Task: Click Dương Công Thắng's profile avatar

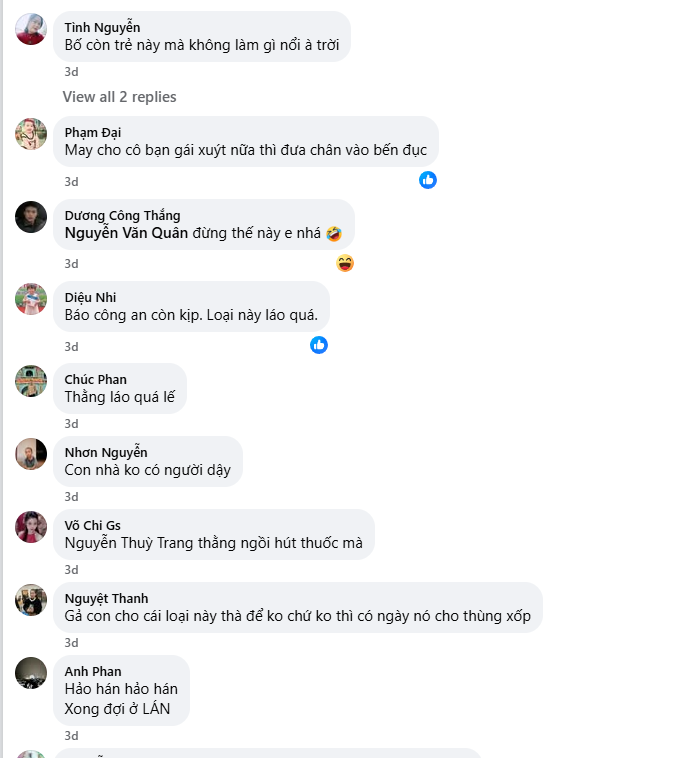Action: coord(31,217)
